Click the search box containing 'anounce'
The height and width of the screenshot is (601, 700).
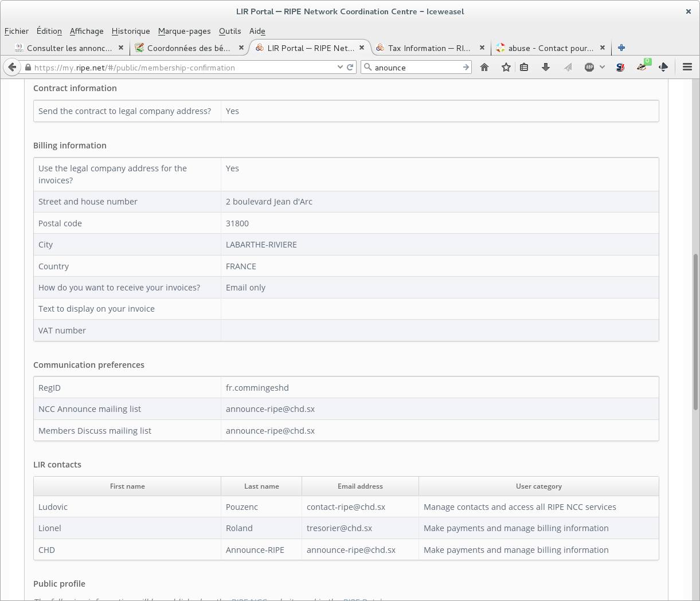pos(417,68)
